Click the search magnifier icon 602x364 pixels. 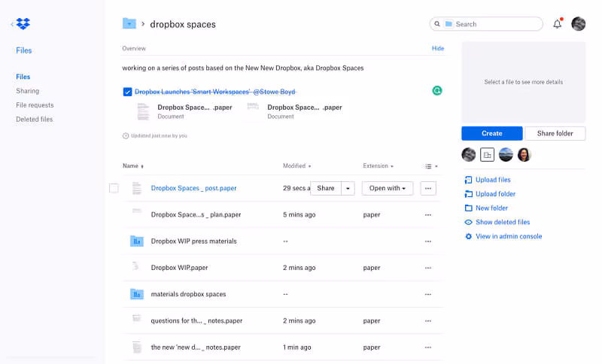pos(437,24)
